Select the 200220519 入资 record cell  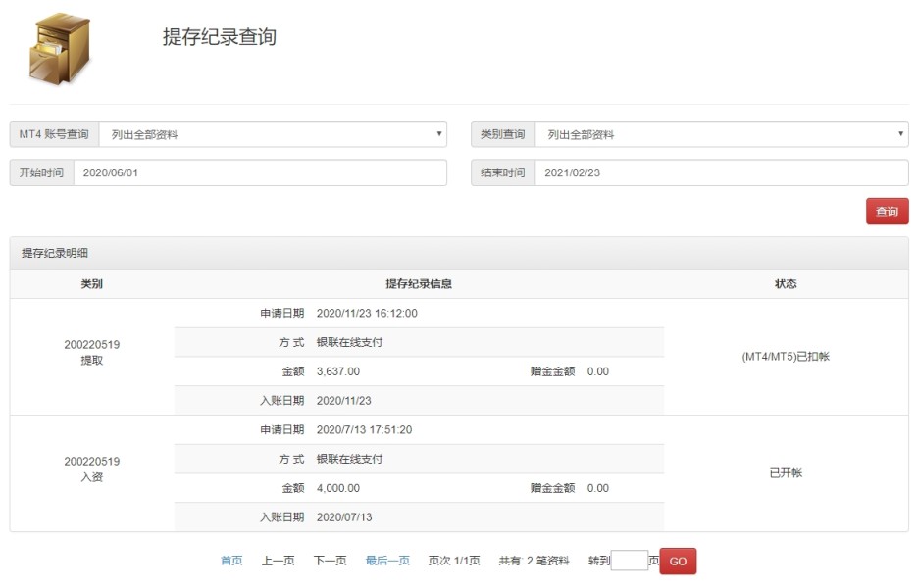(x=91, y=468)
